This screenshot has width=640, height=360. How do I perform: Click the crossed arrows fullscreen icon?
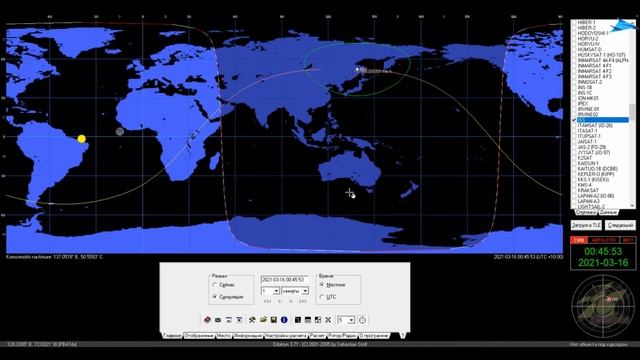coord(328,320)
